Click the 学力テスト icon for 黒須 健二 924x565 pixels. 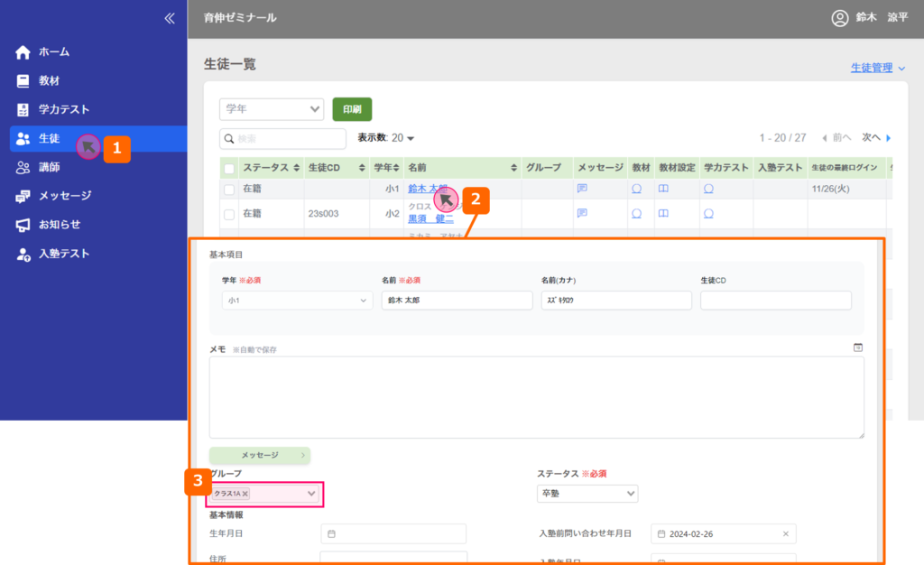[x=708, y=214]
